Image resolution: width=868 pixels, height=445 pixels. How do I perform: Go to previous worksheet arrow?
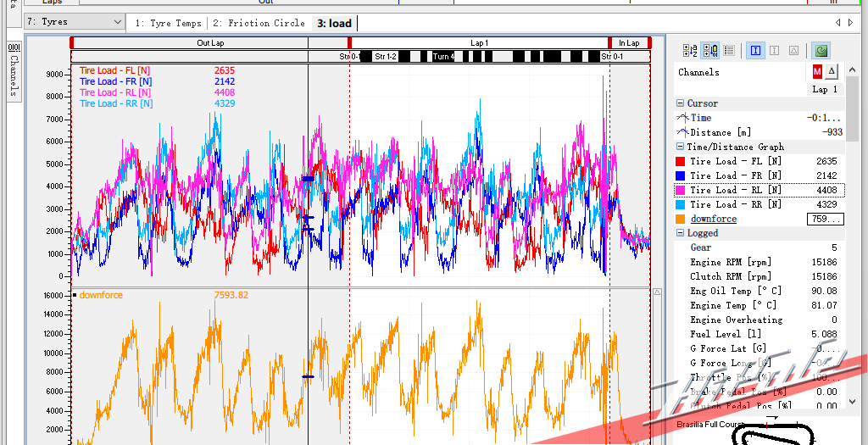(x=837, y=23)
